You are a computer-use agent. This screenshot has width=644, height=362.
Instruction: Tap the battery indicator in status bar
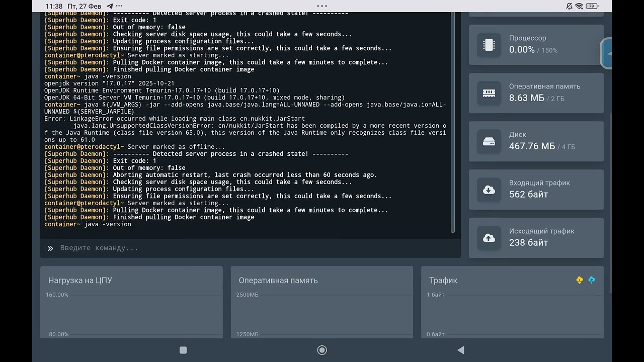592,6
